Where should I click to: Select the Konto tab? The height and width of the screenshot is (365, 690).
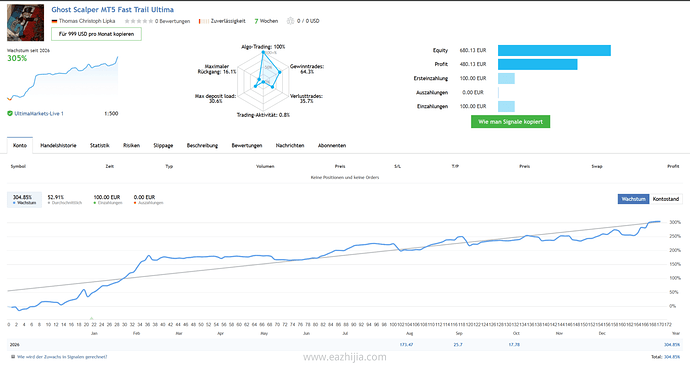20,145
